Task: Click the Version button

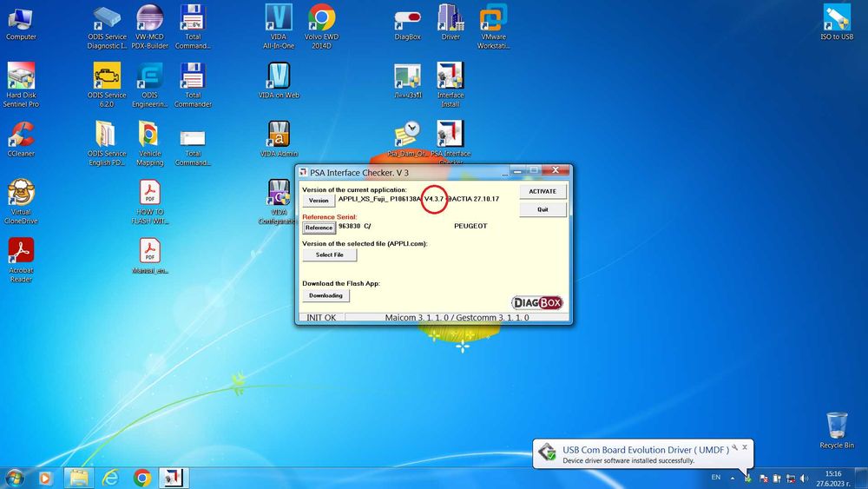Action: pos(319,201)
